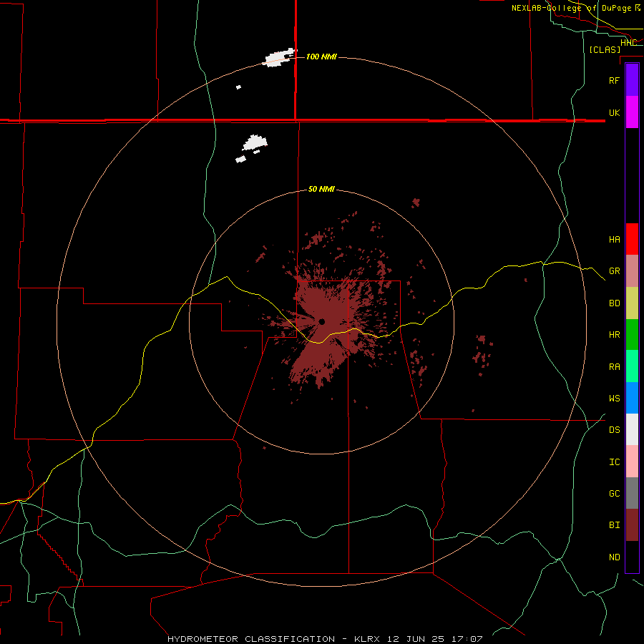
Task: Click the BD legend label
Action: click(614, 303)
